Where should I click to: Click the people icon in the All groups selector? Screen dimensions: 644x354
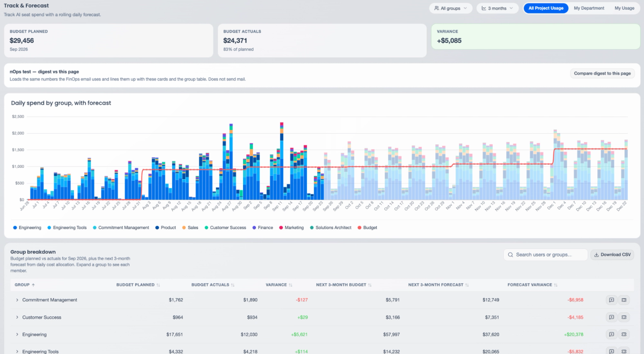pos(436,8)
